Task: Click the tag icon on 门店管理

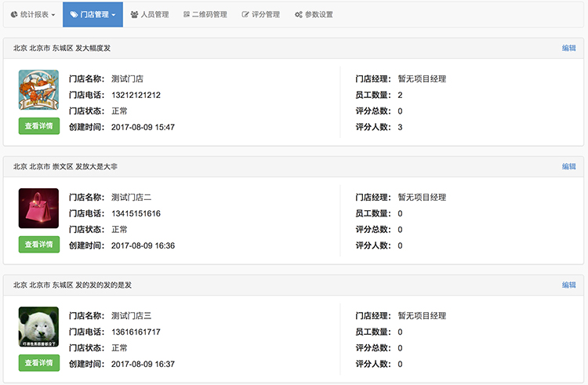Action: point(74,15)
